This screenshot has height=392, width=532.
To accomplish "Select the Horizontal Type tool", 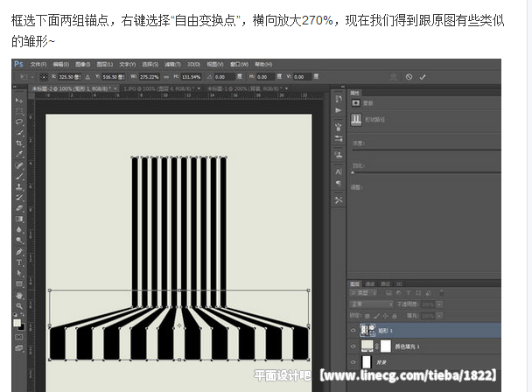I will 19,262.
